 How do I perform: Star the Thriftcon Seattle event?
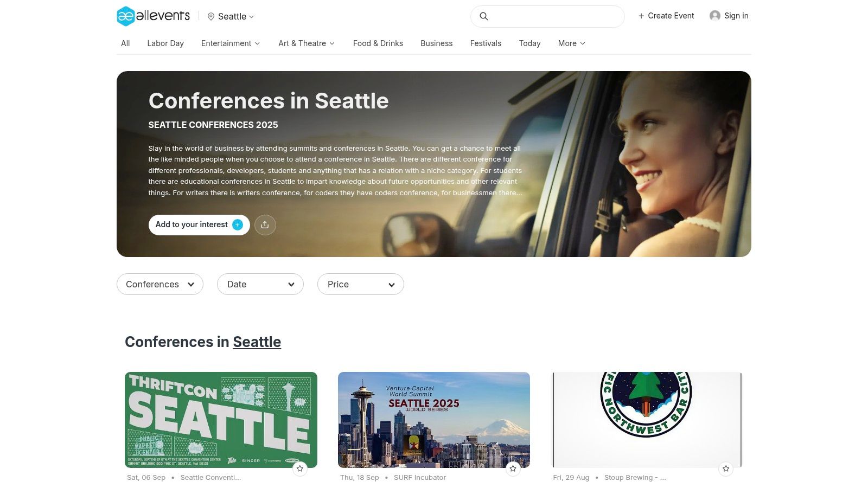click(x=299, y=468)
